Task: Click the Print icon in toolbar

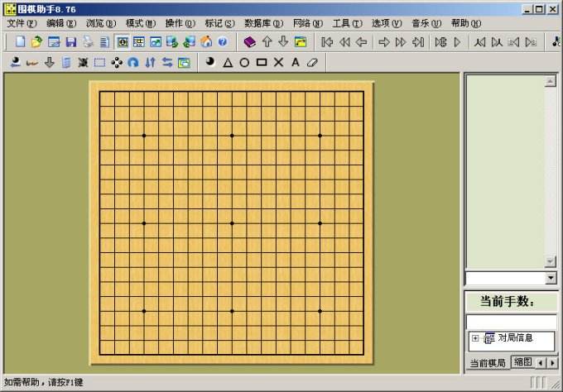Action: pos(88,41)
